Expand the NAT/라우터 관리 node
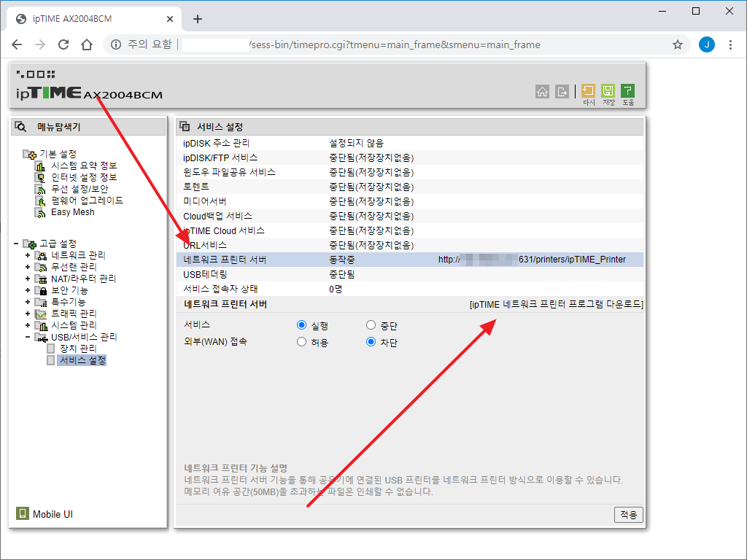747x560 pixels. (28, 279)
